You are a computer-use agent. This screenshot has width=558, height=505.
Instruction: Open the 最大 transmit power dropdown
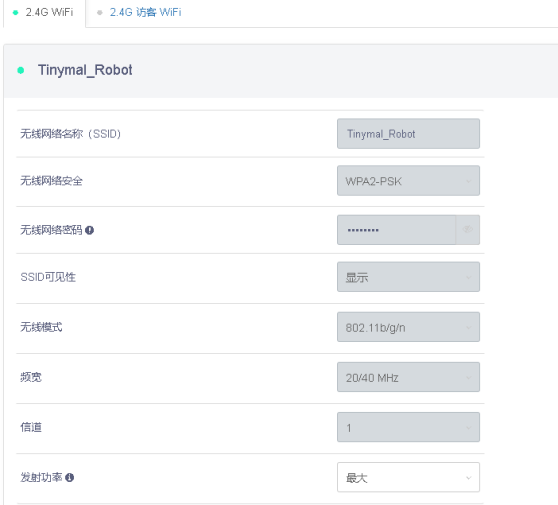click(x=408, y=477)
